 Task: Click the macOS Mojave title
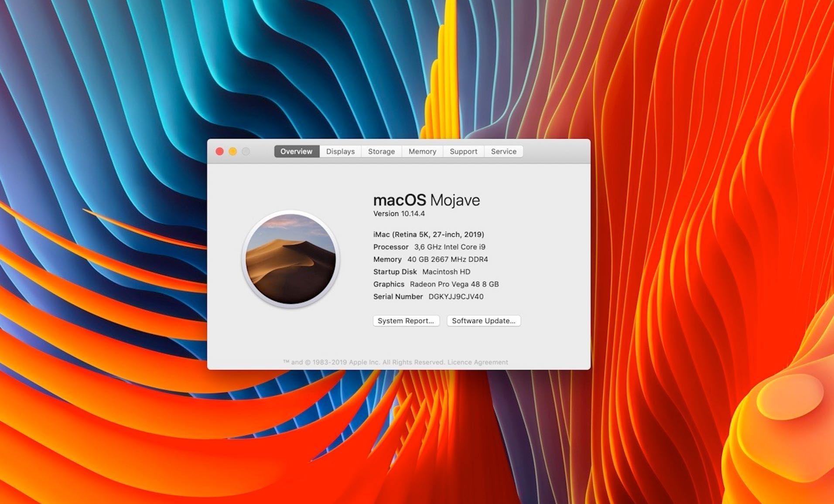pyautogui.click(x=427, y=200)
